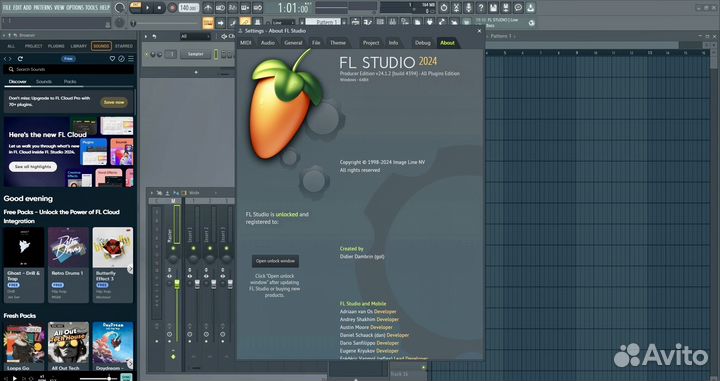This screenshot has width=720, height=381.
Task: Click the microphone one-click recording icon
Action: point(468,8)
